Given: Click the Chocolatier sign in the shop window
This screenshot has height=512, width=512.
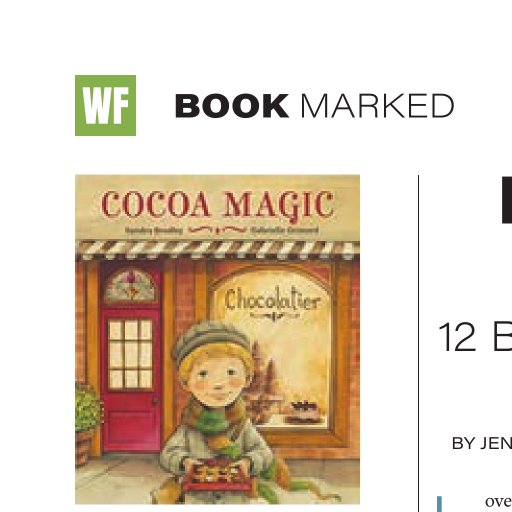Looking at the screenshot, I should pyautogui.click(x=272, y=300).
